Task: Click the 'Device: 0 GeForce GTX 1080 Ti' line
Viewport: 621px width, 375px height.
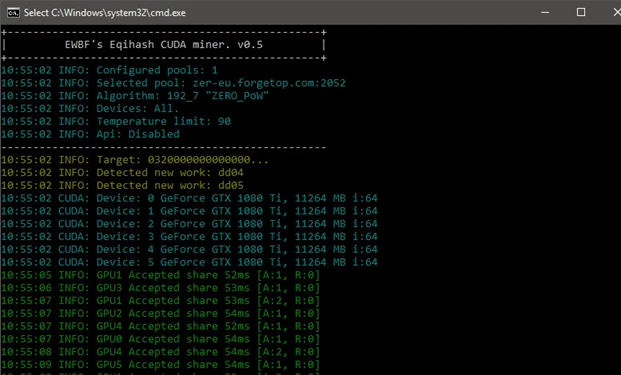Action: pyautogui.click(x=189, y=198)
